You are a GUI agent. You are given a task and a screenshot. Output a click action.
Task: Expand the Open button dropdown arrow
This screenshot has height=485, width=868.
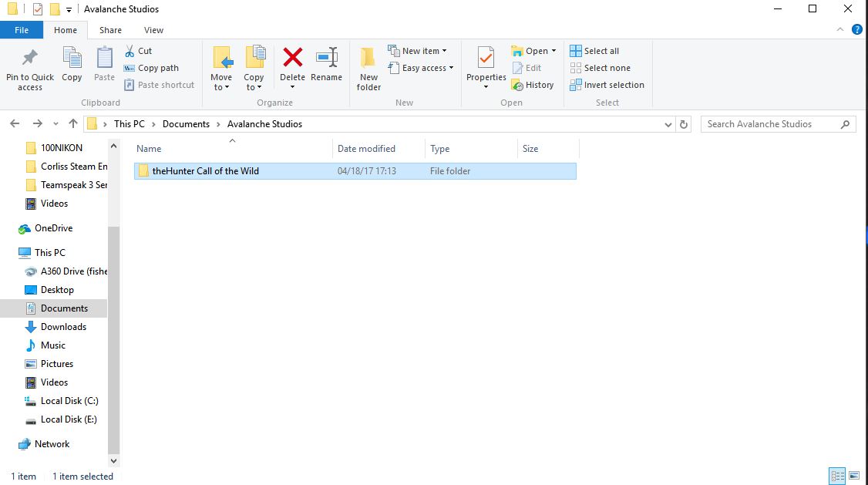point(553,51)
